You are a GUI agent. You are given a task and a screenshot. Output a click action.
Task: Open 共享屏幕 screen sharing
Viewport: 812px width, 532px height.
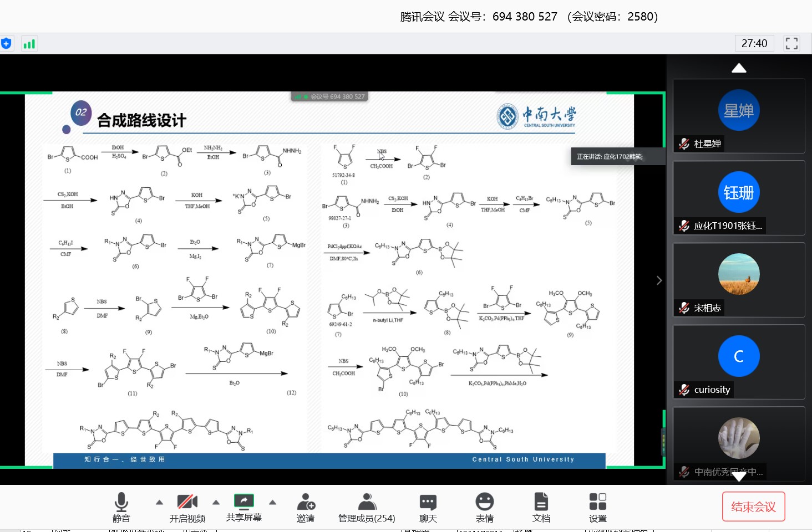tap(243, 502)
